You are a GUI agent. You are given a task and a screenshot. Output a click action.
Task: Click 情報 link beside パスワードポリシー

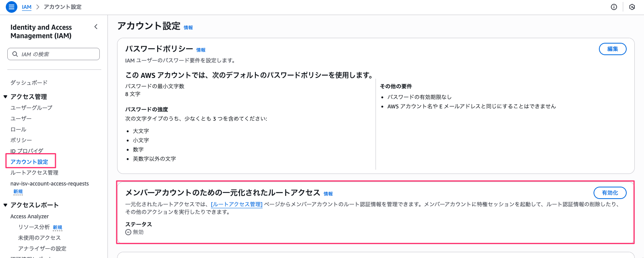201,50
